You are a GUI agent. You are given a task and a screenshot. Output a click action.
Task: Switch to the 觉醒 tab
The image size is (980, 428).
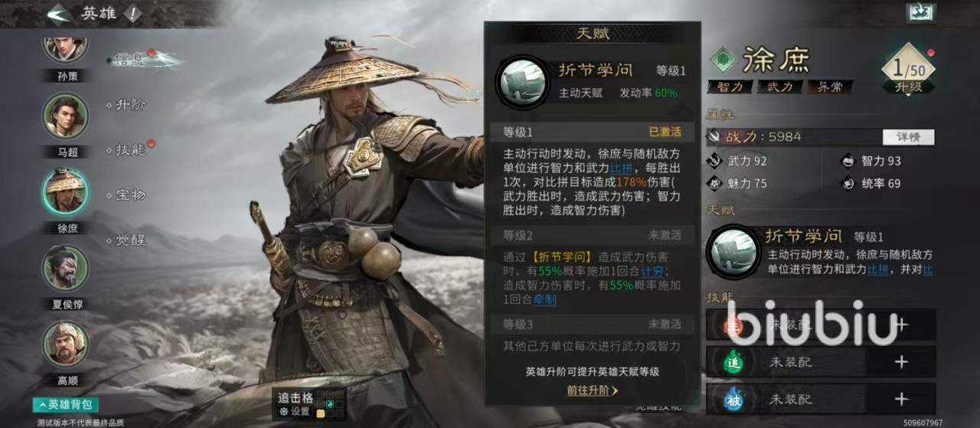[130, 240]
